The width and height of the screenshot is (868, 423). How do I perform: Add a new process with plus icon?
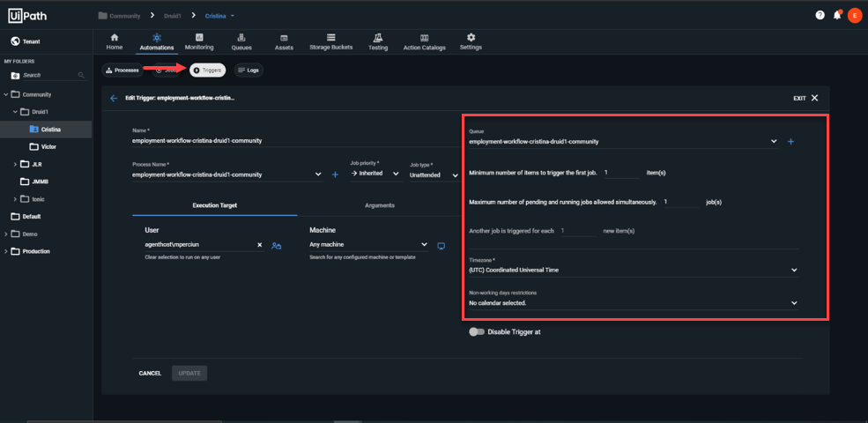pos(335,174)
